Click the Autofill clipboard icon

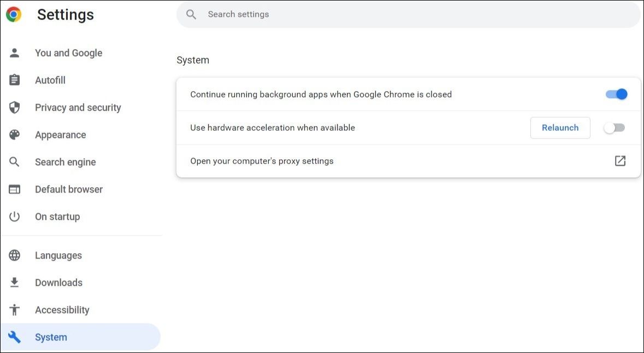[x=14, y=80]
